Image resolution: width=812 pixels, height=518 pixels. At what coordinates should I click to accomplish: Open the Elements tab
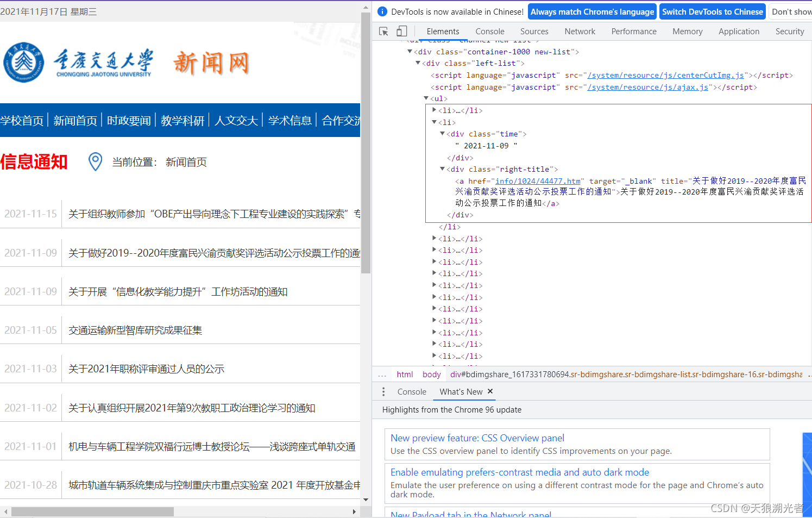(443, 32)
